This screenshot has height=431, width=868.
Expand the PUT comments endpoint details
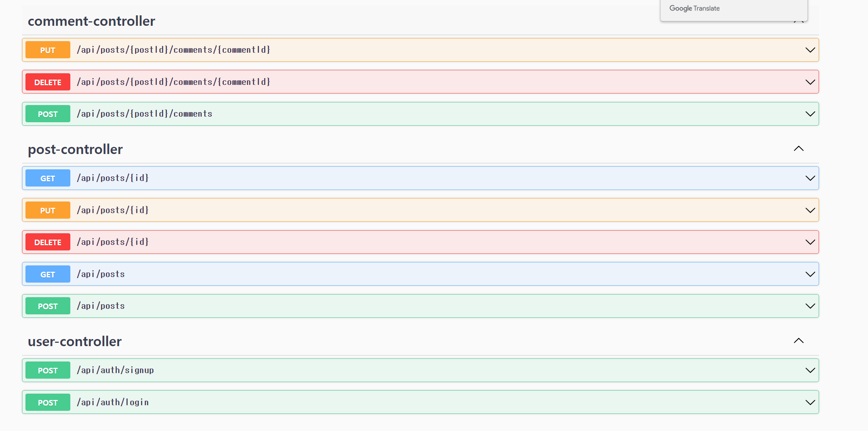(x=810, y=50)
